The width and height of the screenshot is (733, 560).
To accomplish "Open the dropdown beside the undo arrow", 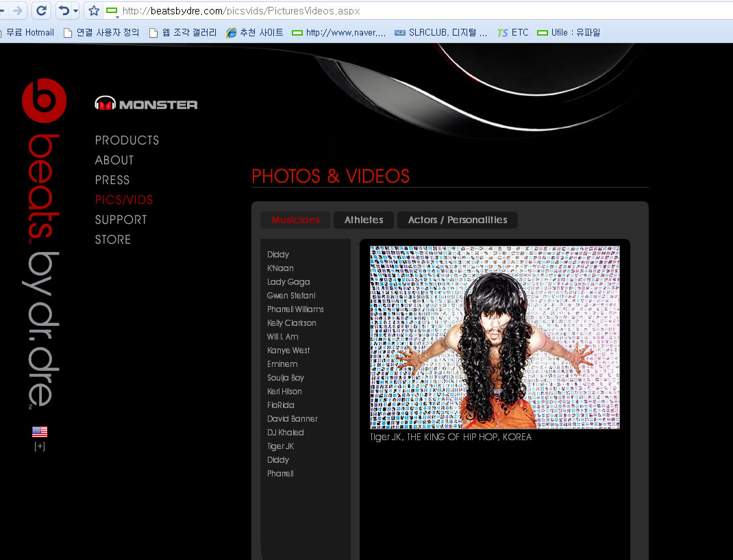I will (x=76, y=11).
